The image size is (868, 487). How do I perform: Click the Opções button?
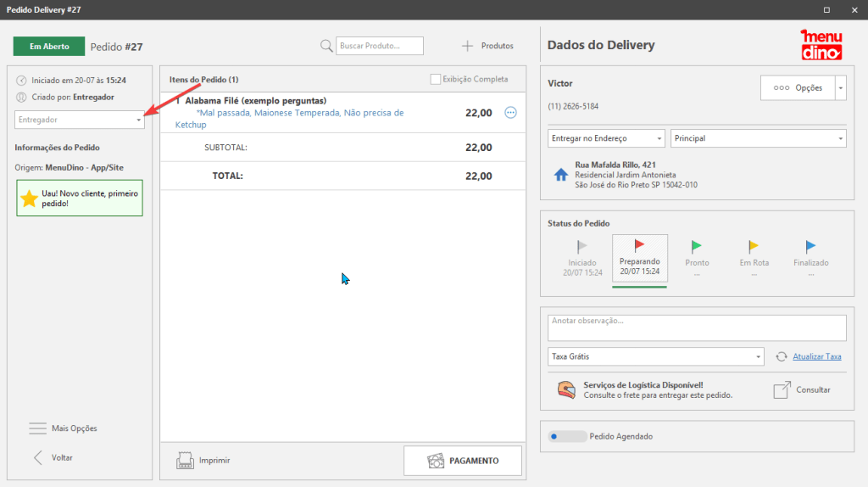click(798, 88)
